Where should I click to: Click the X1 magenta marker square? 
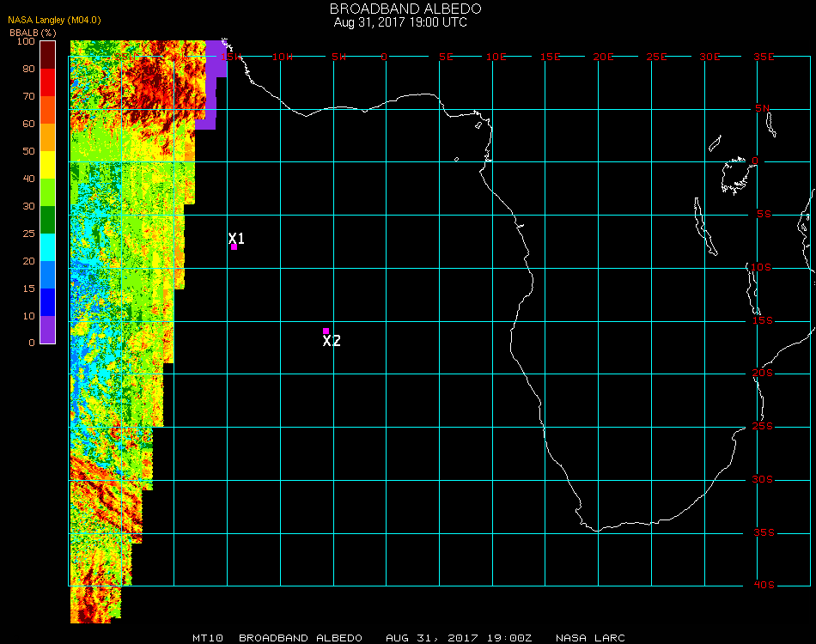(234, 247)
